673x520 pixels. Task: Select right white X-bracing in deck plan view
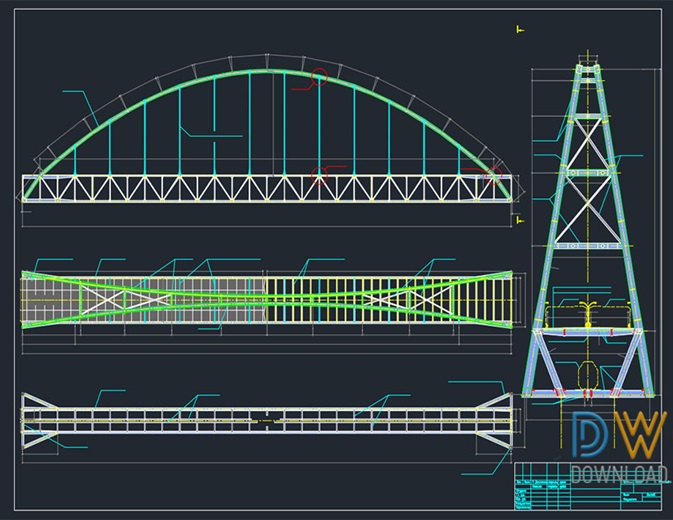tap(408, 299)
